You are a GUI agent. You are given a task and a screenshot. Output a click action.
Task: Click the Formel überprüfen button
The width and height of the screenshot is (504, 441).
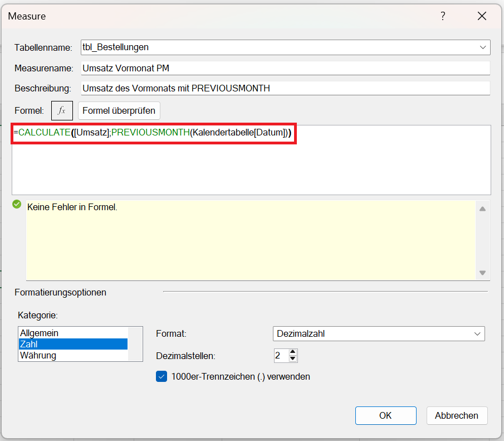(x=119, y=110)
